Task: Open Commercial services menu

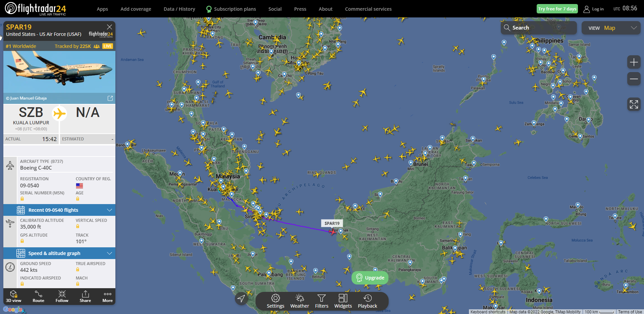Action: coord(368,9)
